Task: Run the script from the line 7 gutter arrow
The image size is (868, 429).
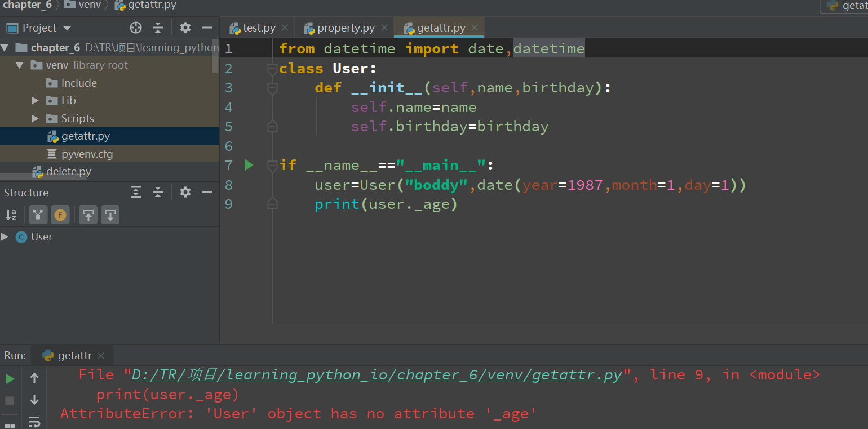Action: click(x=249, y=165)
